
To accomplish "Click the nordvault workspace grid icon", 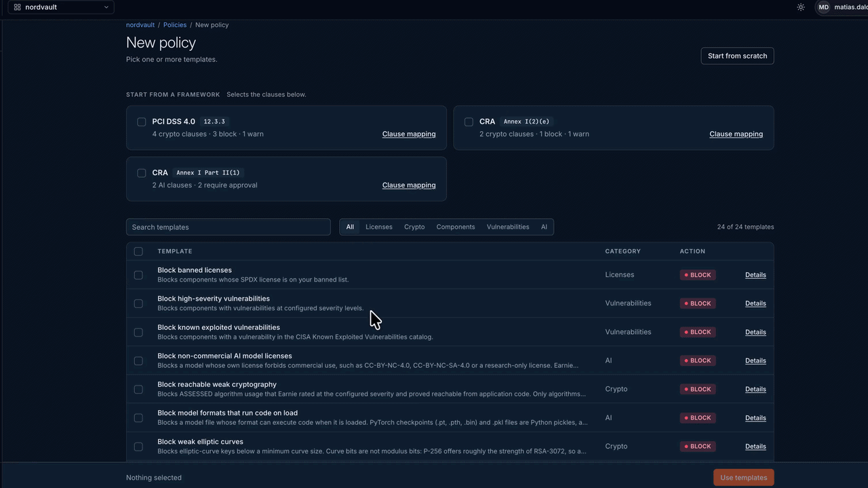I will tap(17, 7).
